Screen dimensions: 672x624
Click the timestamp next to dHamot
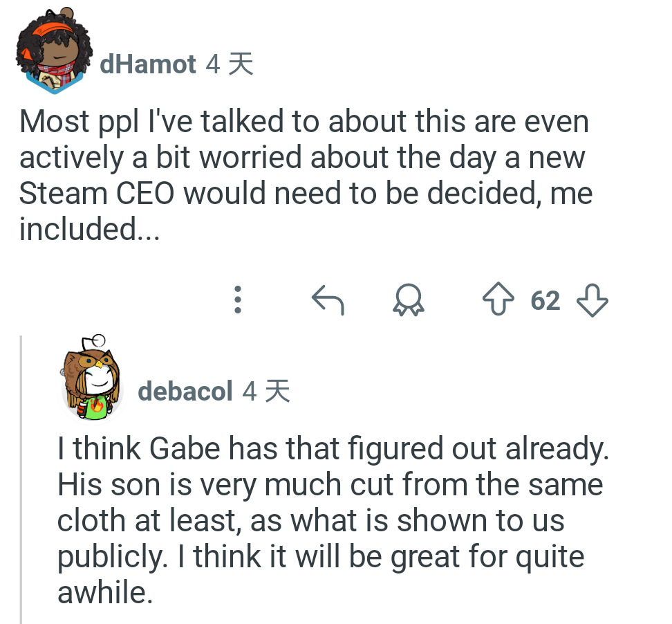click(x=230, y=64)
